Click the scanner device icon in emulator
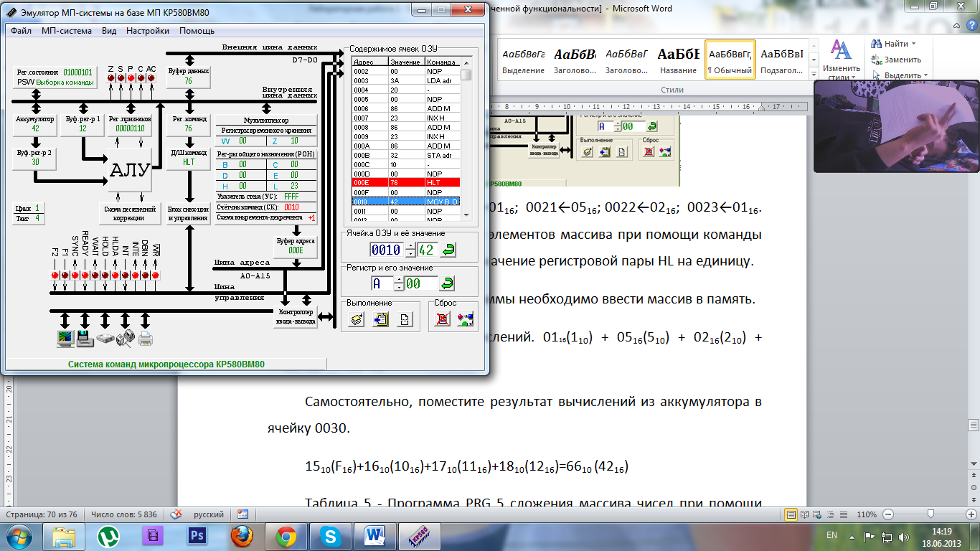The height and width of the screenshot is (551, 980). point(105,339)
